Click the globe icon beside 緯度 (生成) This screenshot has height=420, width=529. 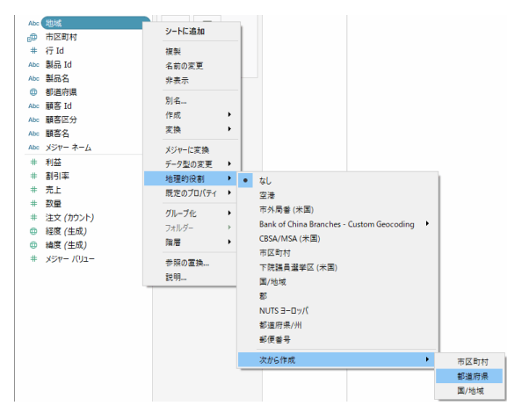coord(33,245)
